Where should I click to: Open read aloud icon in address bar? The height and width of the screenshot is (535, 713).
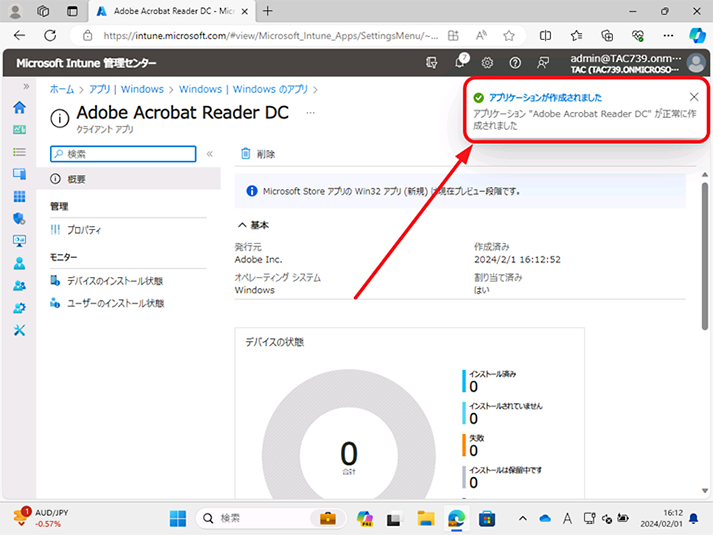click(481, 35)
